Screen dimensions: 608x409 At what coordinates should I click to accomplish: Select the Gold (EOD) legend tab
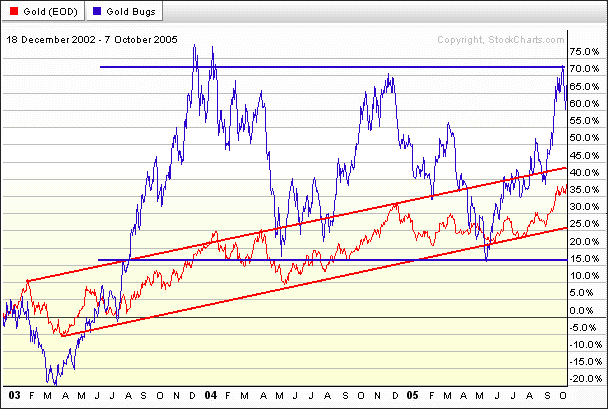(42, 11)
